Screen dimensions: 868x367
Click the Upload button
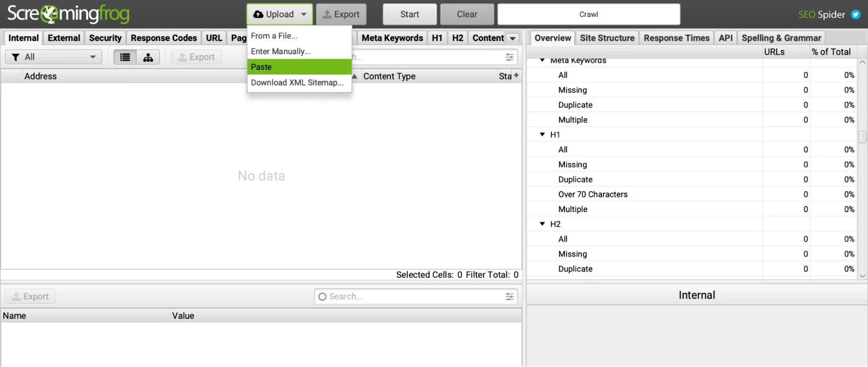click(x=280, y=14)
